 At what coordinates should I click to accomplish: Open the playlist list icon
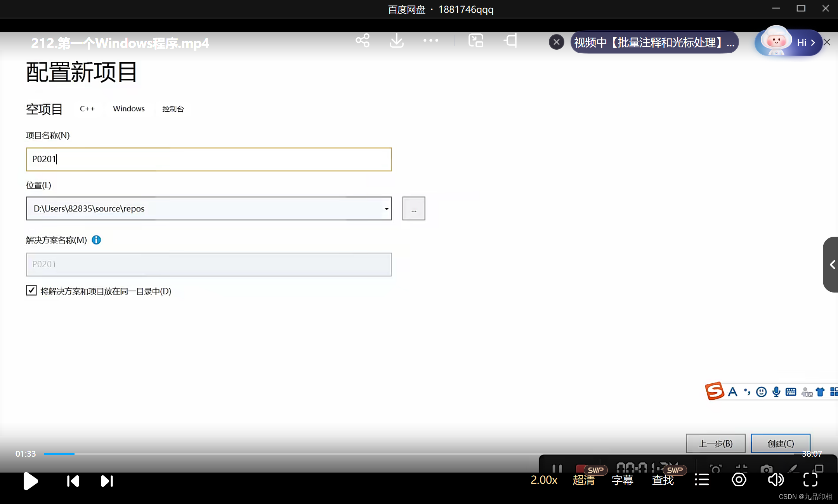click(702, 480)
